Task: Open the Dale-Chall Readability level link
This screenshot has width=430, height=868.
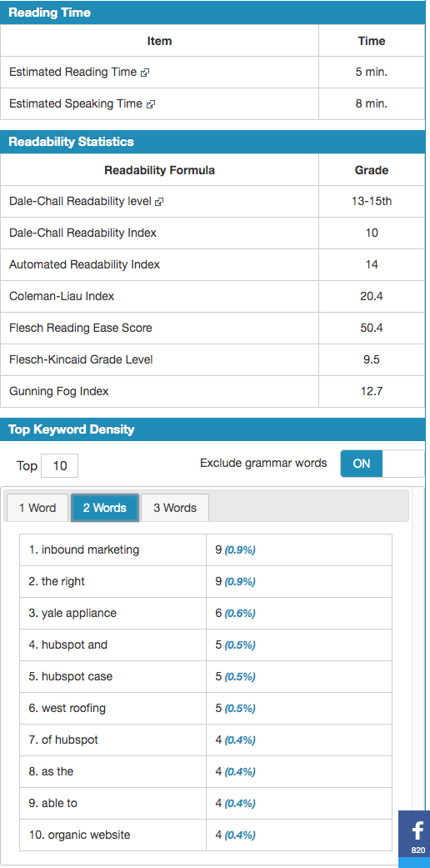Action: (x=80, y=202)
